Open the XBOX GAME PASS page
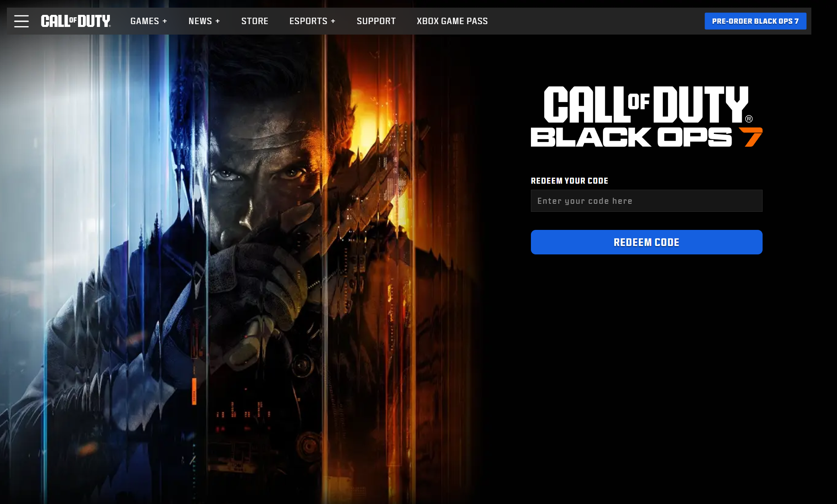837x504 pixels. (452, 21)
